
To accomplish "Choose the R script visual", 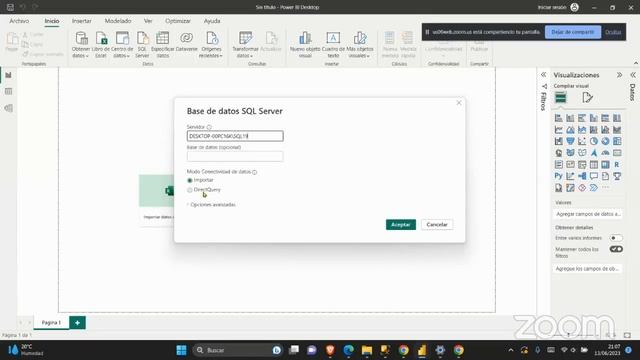I will (x=617, y=164).
